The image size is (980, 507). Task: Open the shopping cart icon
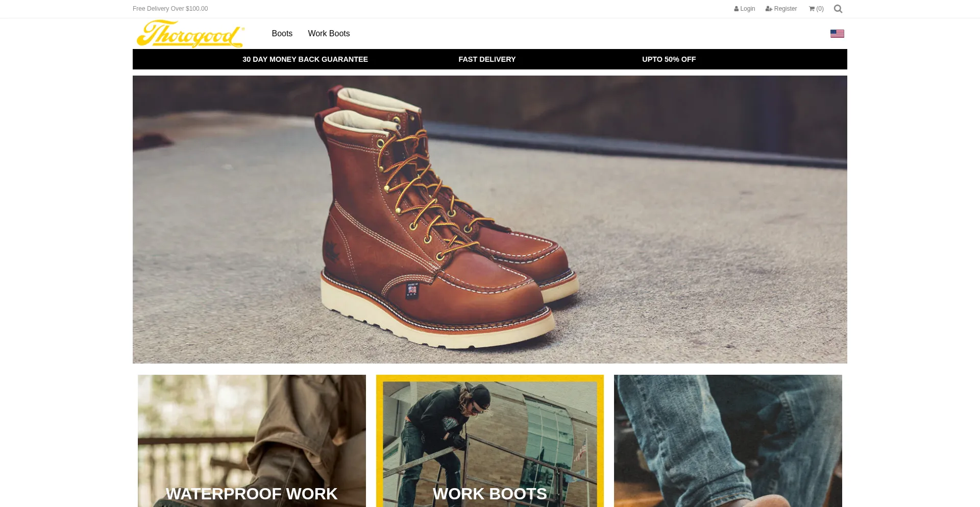tap(812, 9)
